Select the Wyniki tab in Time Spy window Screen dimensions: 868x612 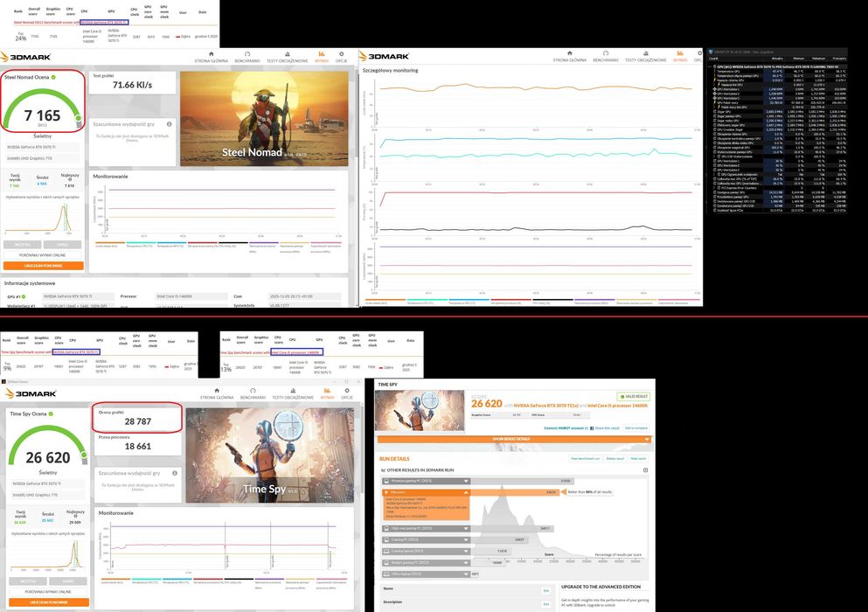point(327,393)
